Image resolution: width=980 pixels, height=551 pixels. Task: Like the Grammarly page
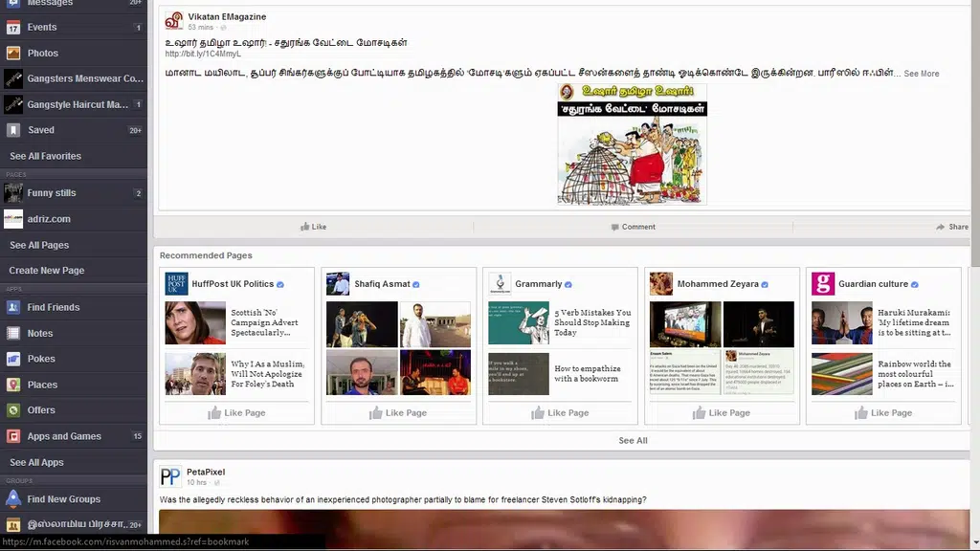[560, 413]
